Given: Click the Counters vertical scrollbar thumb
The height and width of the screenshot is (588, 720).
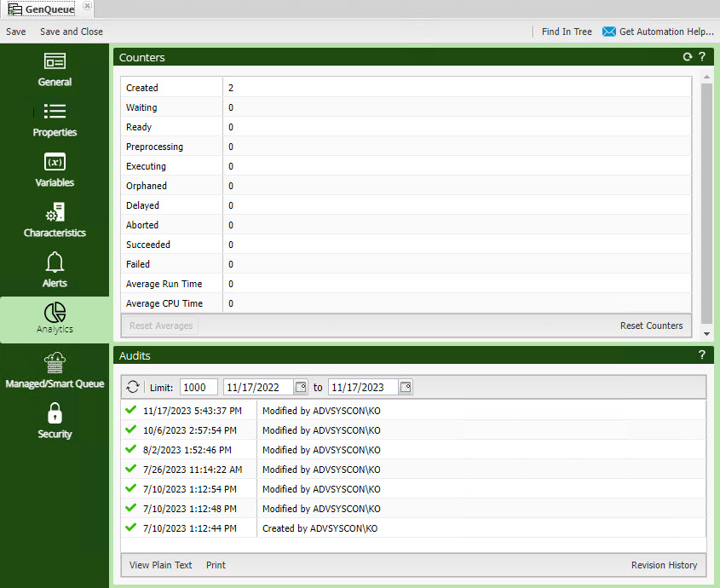Looking at the screenshot, I should [706, 204].
